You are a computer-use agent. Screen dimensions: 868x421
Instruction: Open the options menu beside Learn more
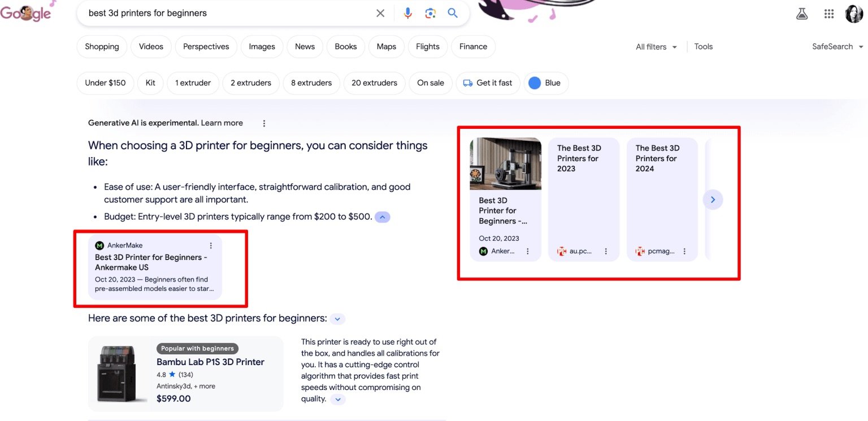[264, 123]
